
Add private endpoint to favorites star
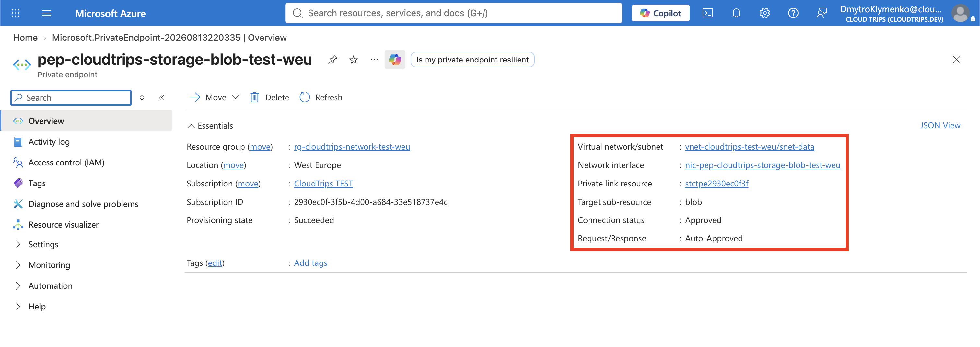tap(354, 60)
